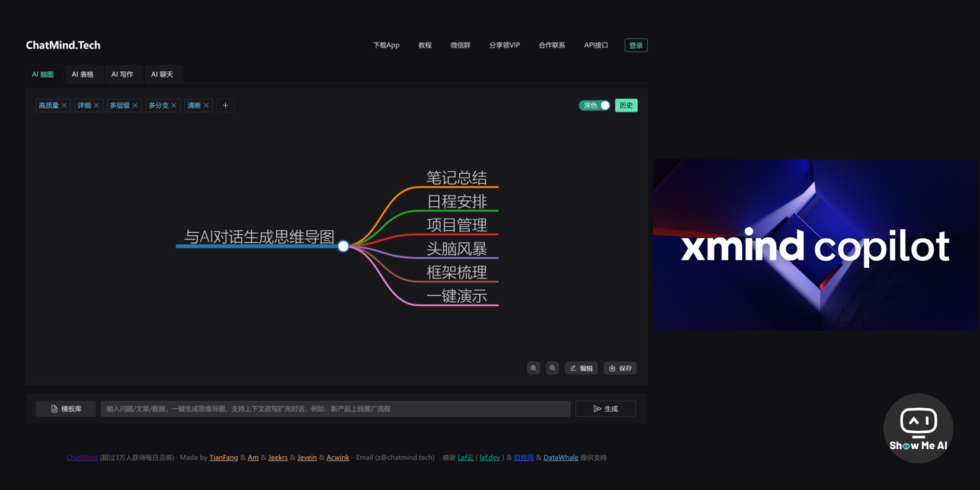980x490 pixels.
Task: Open 下载App in the top navigation
Action: coord(386,45)
